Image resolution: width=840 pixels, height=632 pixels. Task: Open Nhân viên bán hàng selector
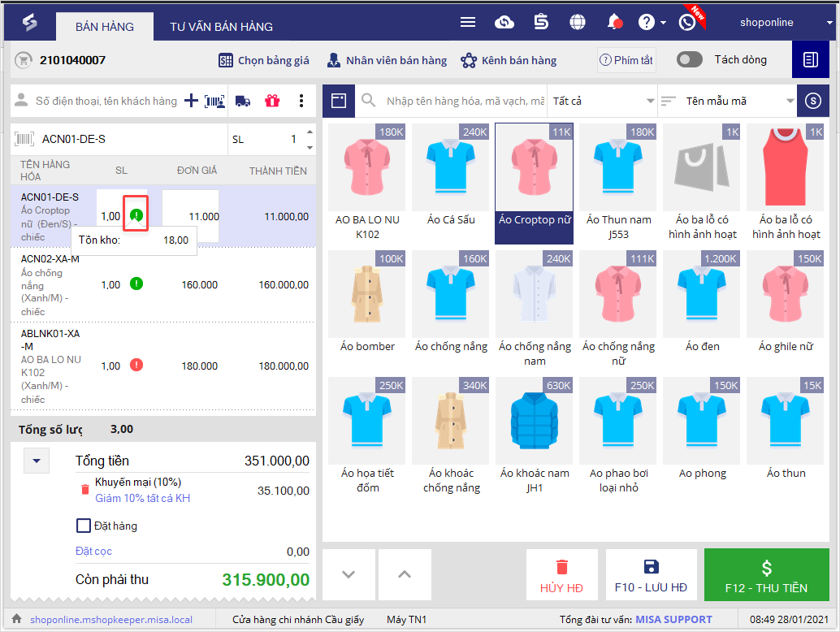coord(387,60)
